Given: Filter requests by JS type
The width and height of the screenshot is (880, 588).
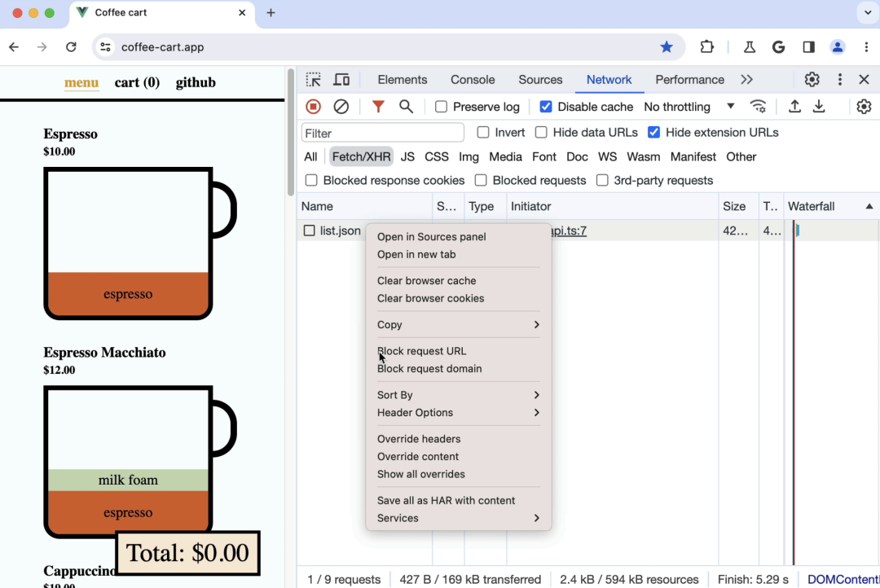Looking at the screenshot, I should (x=407, y=157).
